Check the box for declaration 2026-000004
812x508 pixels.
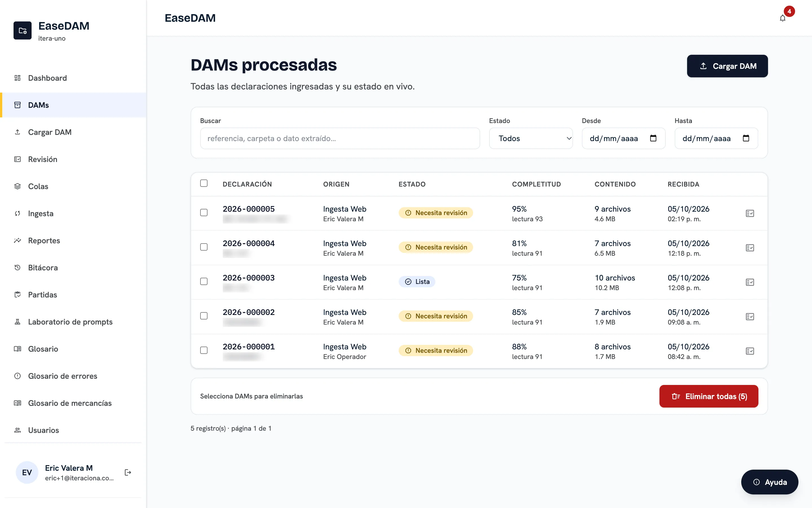(x=204, y=247)
